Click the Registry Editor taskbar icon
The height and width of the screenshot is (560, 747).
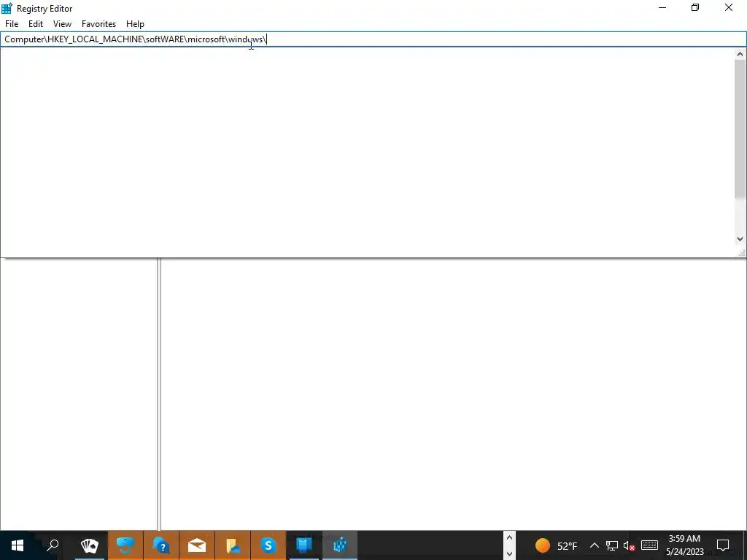[x=340, y=545]
